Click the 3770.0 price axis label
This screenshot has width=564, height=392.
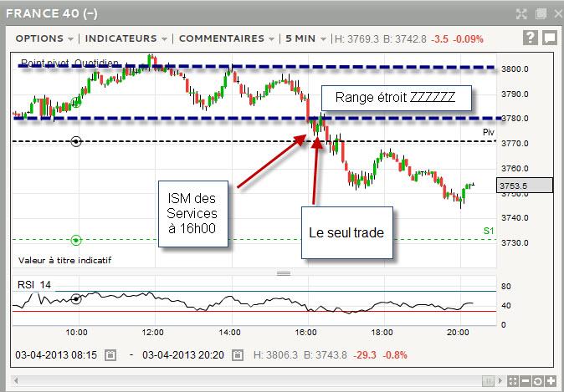click(x=515, y=144)
